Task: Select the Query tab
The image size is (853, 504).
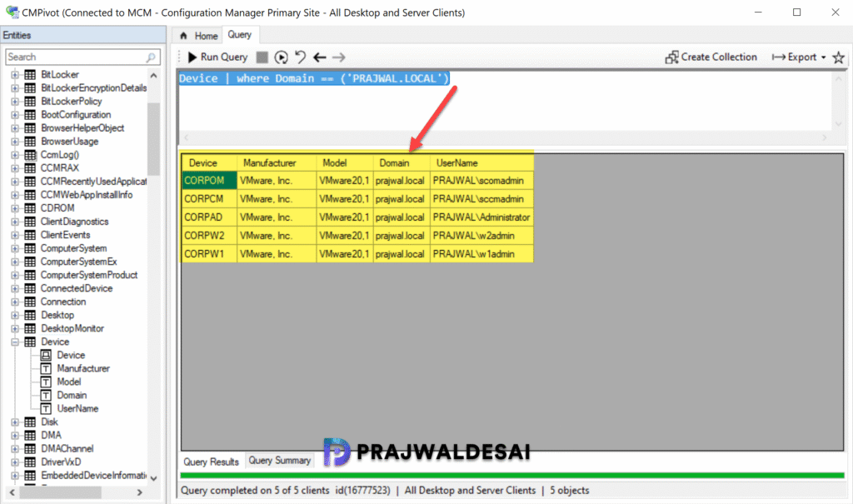Action: 240,35
